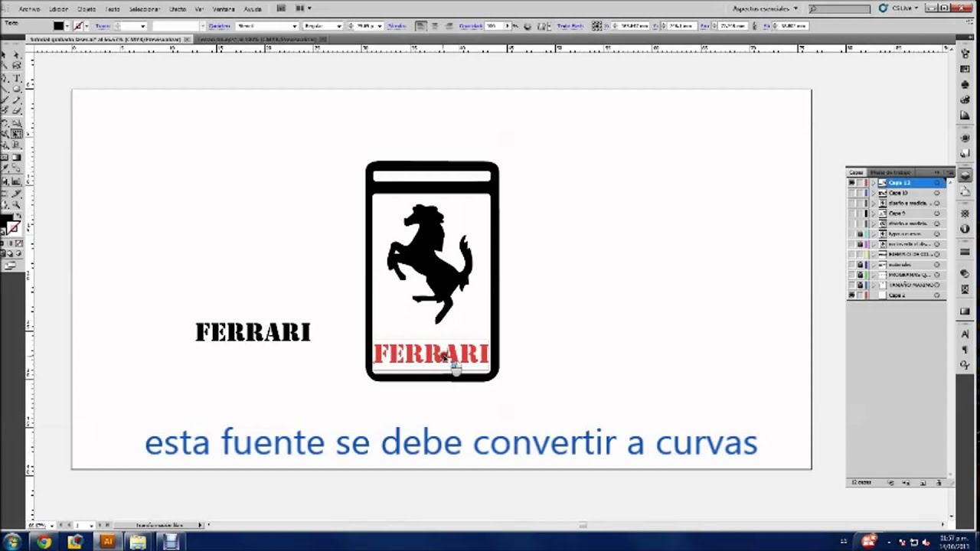Select the Hand tool

click(5, 204)
